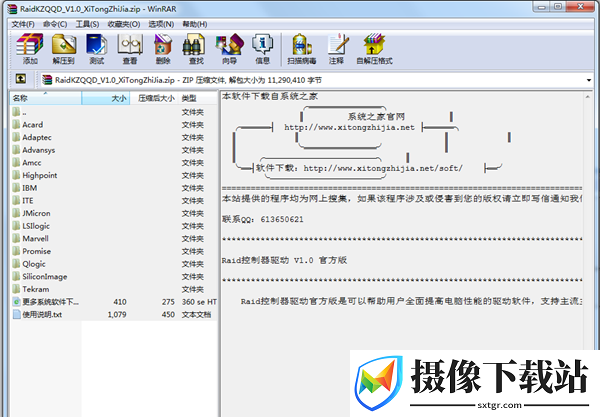Click the http://www.xitongzhijia.net text
Image resolution: width=600 pixels, height=417 pixels.
click(349, 127)
